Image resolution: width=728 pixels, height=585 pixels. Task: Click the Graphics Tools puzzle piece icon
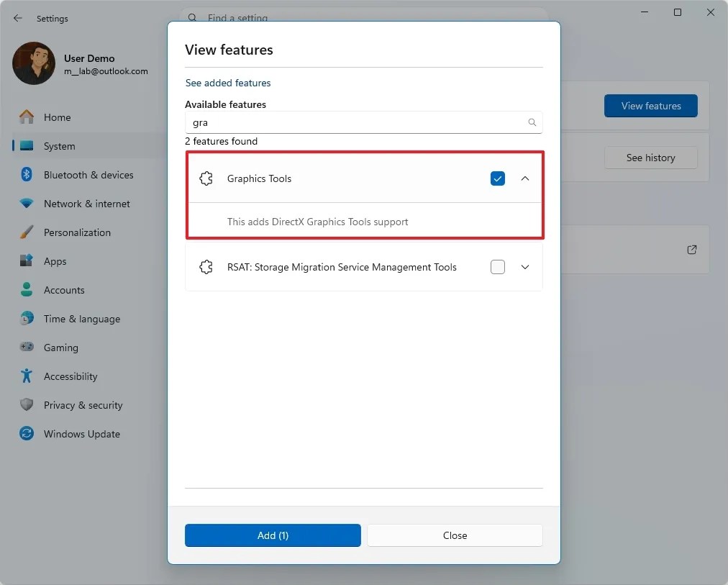[x=206, y=178]
